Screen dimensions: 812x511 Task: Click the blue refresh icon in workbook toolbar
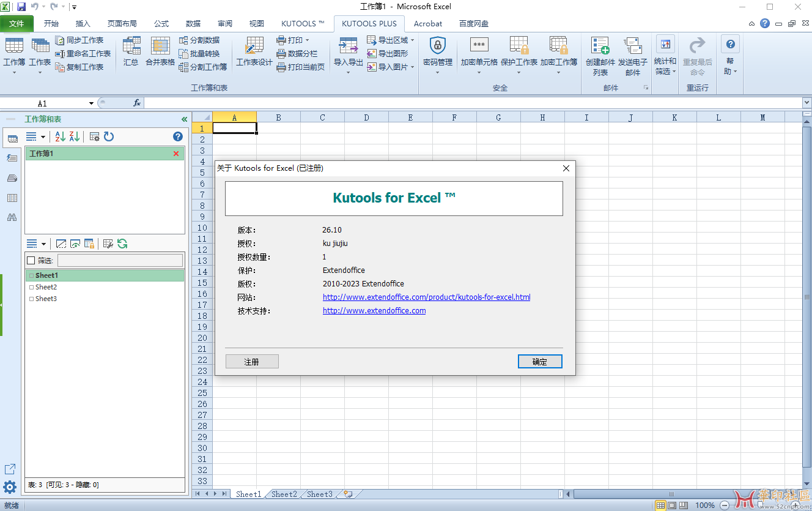tap(109, 136)
